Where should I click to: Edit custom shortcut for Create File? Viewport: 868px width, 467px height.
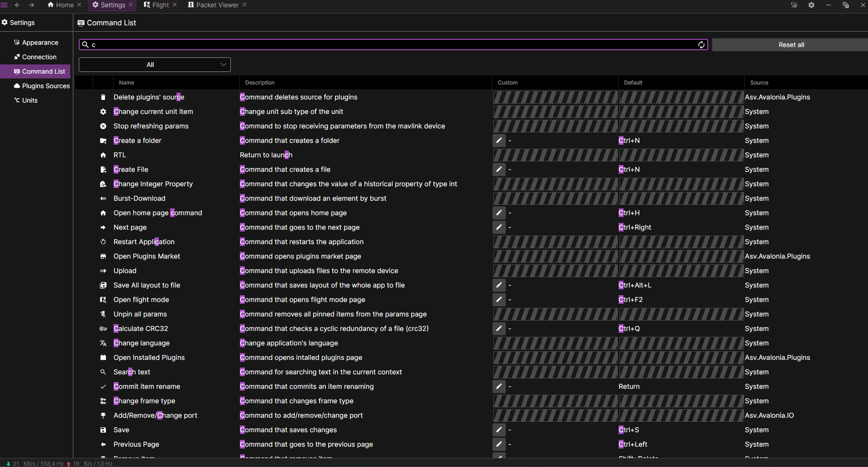pos(499,170)
